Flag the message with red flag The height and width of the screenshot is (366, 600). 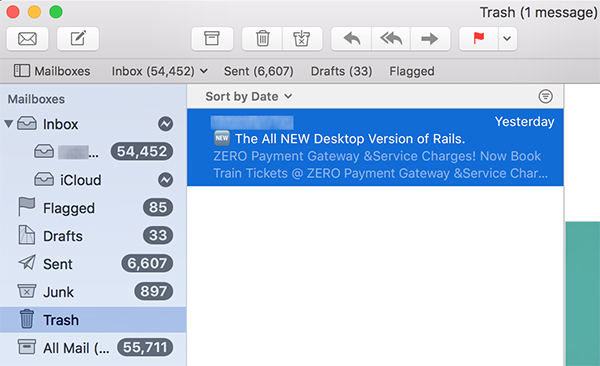click(x=479, y=39)
